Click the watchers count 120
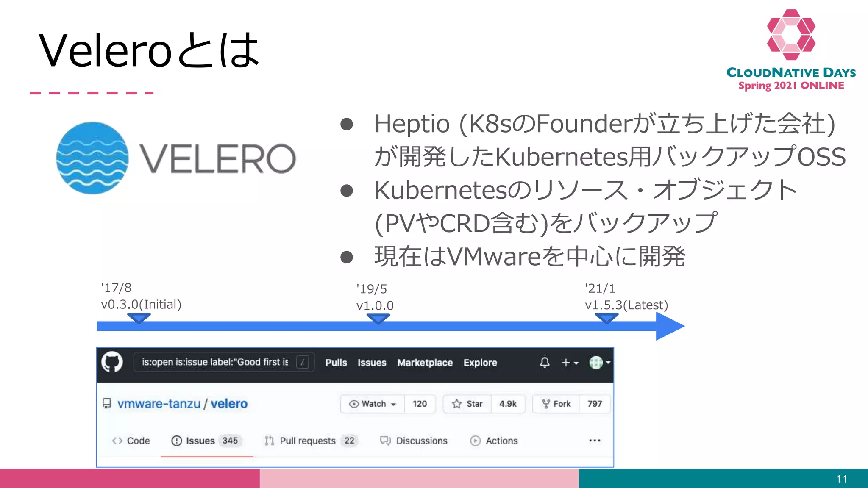 420,404
